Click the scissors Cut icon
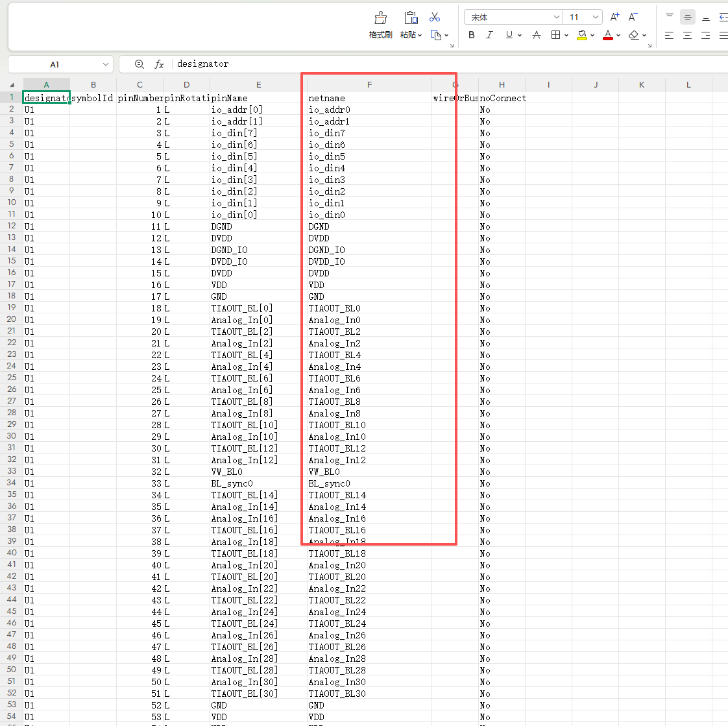728x726 pixels. [x=435, y=17]
